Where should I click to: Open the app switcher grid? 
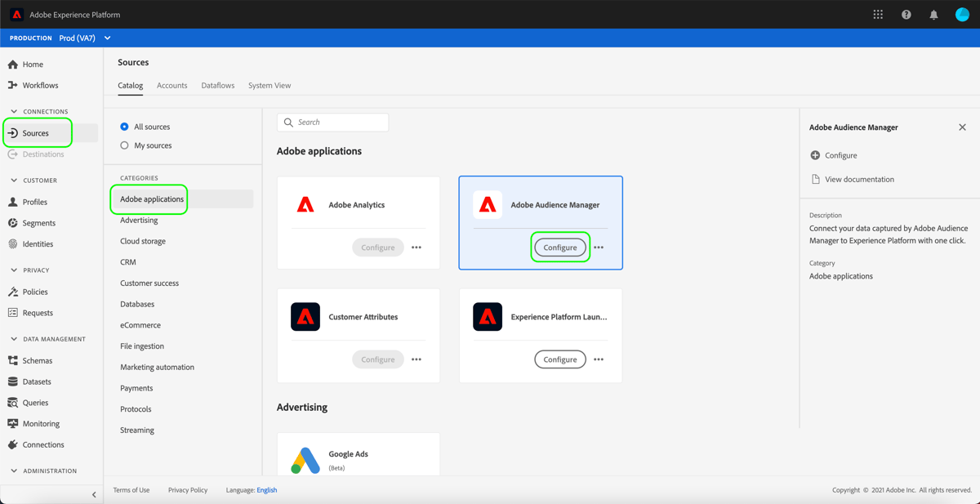(878, 14)
